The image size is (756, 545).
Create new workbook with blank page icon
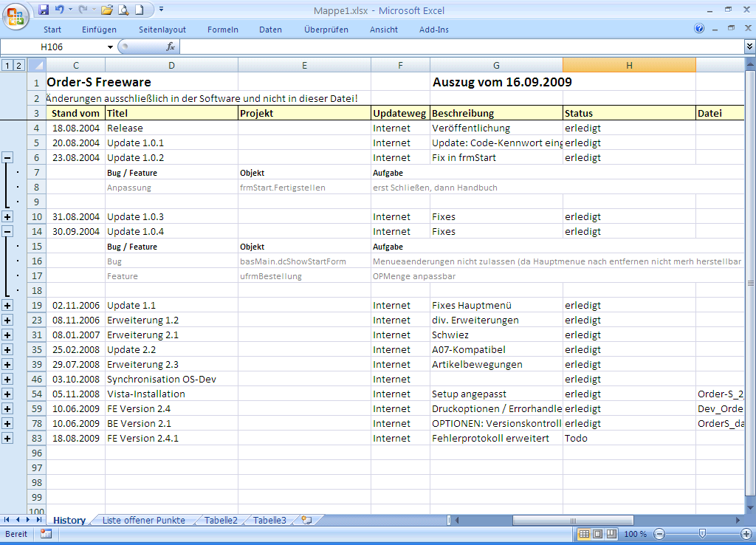140,10
